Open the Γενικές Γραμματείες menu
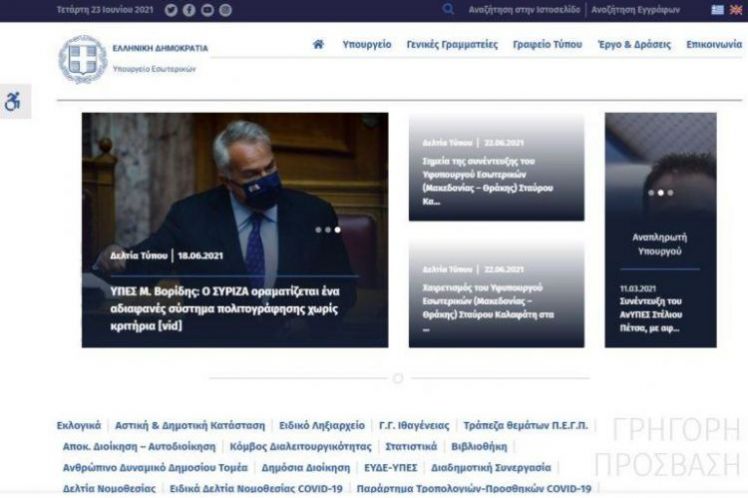The height and width of the screenshot is (498, 748). [452, 45]
